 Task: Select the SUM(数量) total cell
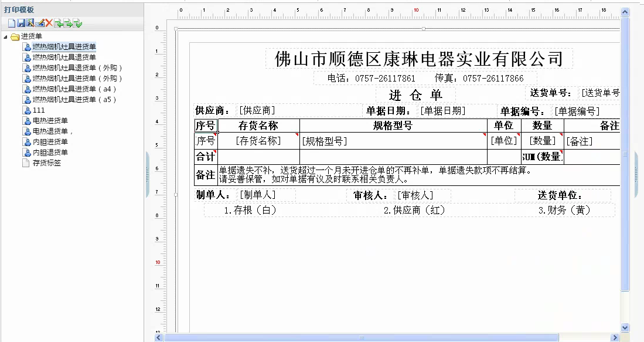coord(542,157)
